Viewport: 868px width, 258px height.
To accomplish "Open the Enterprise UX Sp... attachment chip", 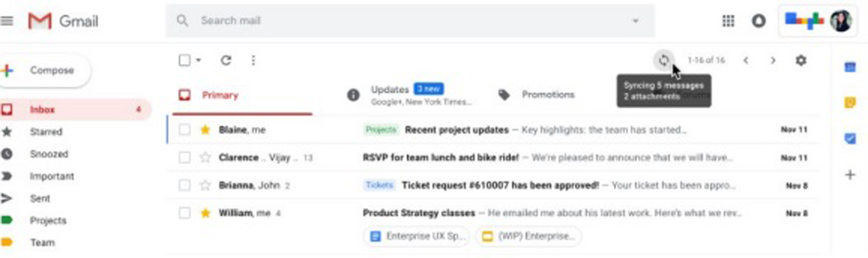I will [x=416, y=236].
